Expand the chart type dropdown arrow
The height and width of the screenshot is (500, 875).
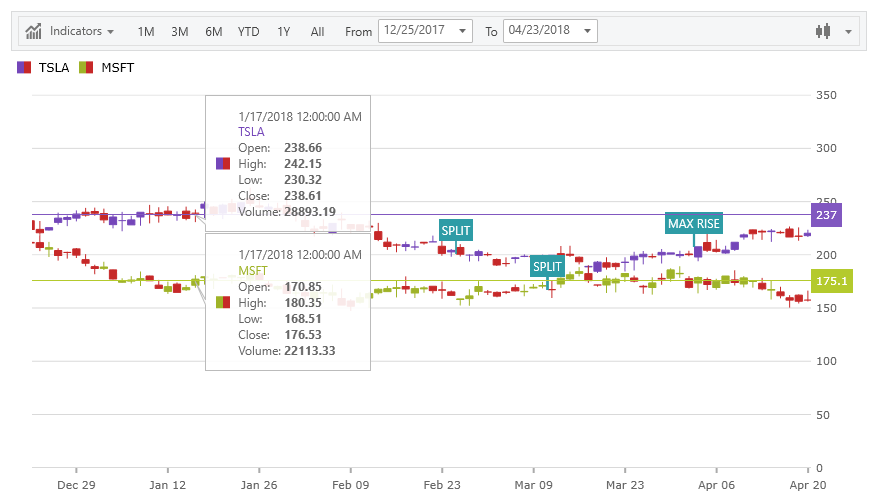(848, 32)
